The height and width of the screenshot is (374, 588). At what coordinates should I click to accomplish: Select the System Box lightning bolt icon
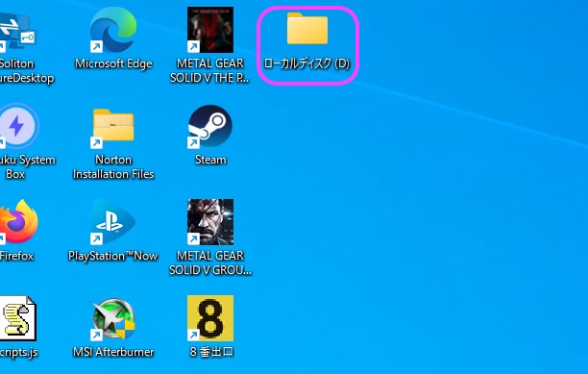coord(18,126)
